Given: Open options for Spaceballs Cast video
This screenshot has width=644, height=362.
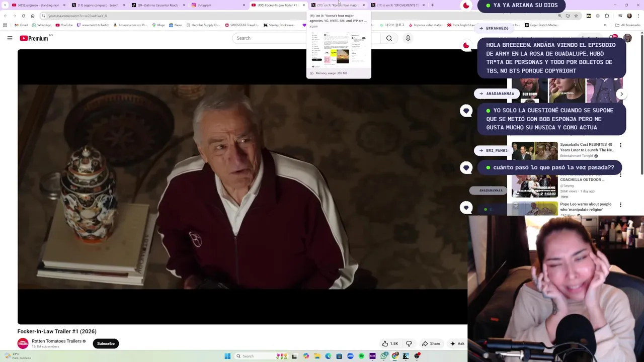Looking at the screenshot, I should pyautogui.click(x=620, y=145).
